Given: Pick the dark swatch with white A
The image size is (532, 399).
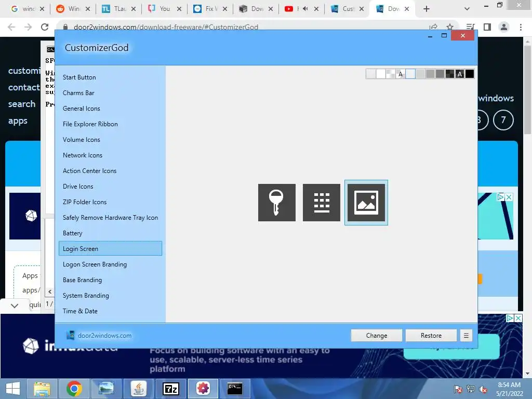Looking at the screenshot, I should point(460,74).
